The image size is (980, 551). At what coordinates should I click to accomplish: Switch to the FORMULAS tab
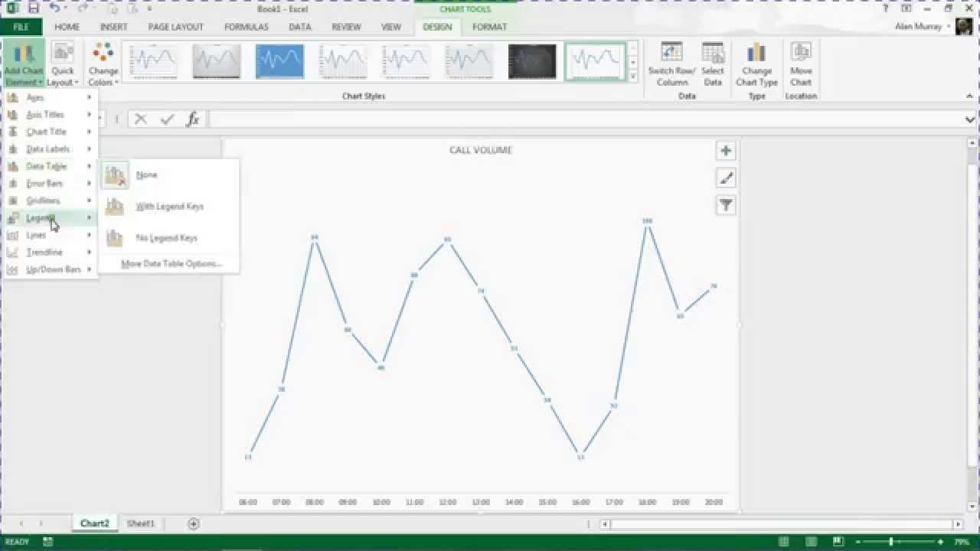pyautogui.click(x=246, y=27)
